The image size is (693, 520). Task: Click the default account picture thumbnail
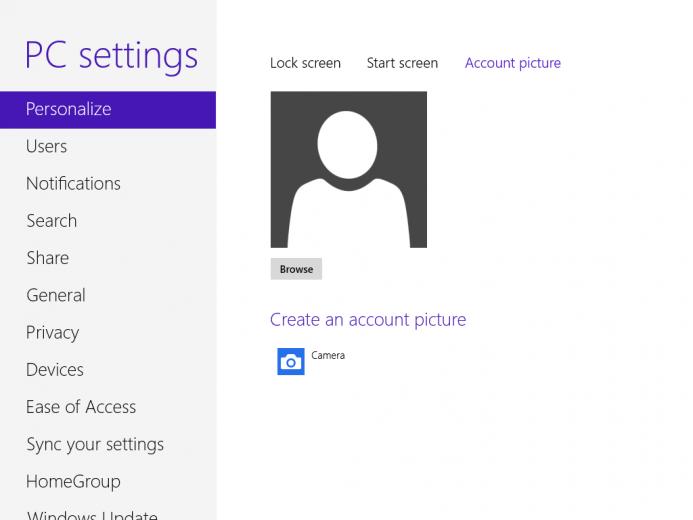tap(349, 170)
